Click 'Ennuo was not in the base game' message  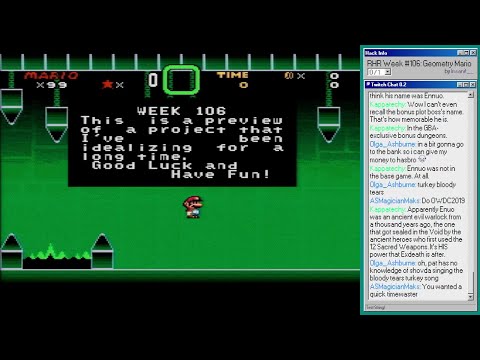pos(412,172)
